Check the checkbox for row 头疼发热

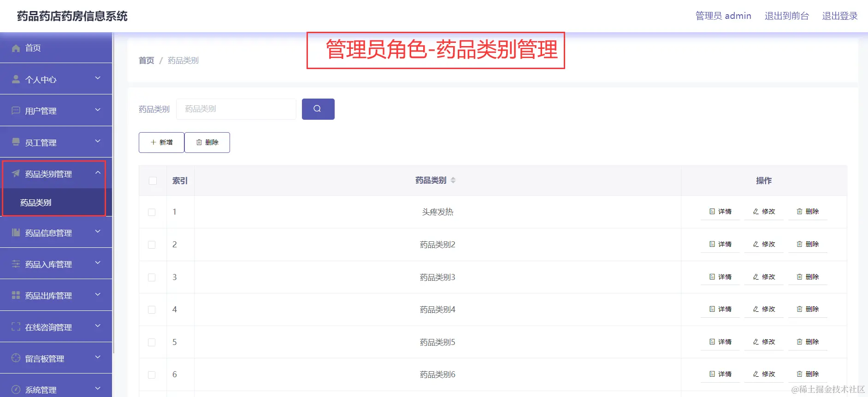(x=152, y=212)
